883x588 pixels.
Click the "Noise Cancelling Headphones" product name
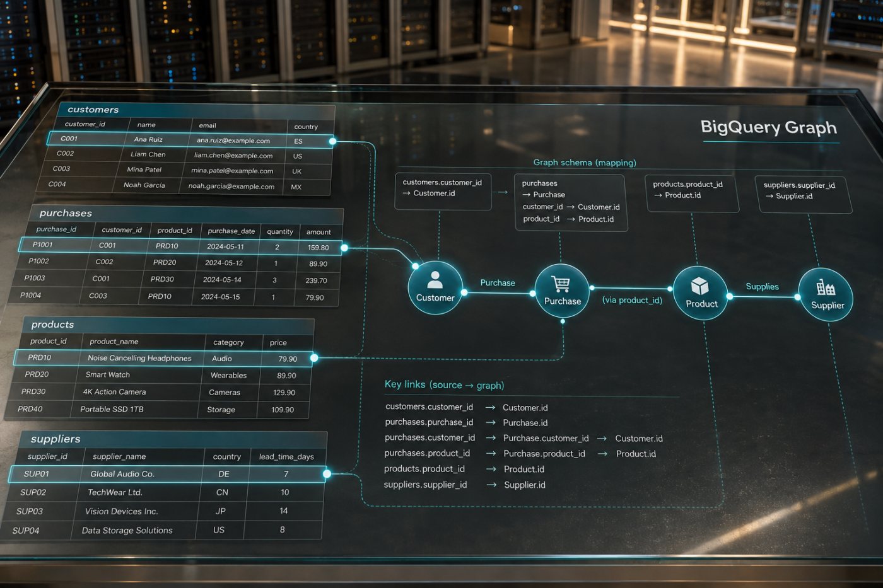pyautogui.click(x=139, y=358)
